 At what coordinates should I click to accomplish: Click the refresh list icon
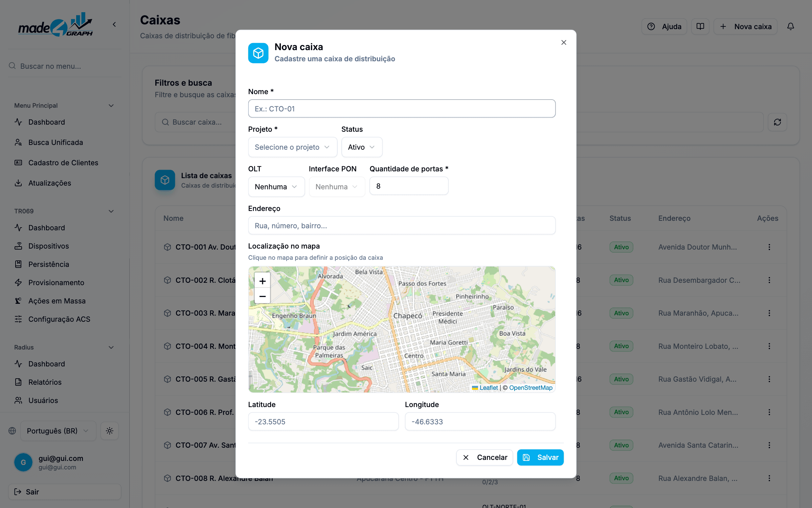coord(777,122)
